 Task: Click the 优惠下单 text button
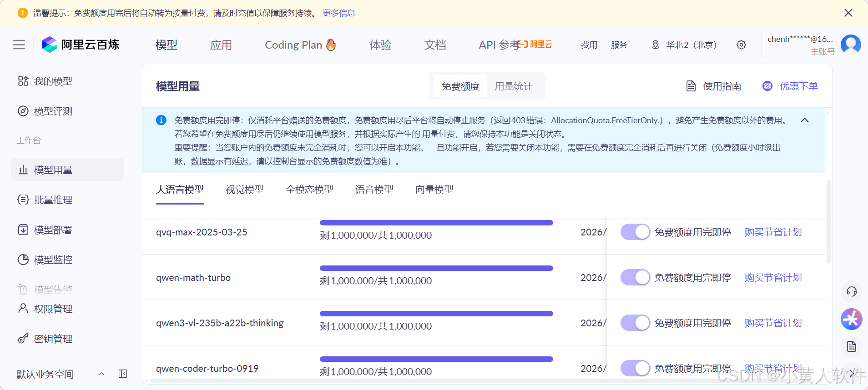click(x=799, y=86)
